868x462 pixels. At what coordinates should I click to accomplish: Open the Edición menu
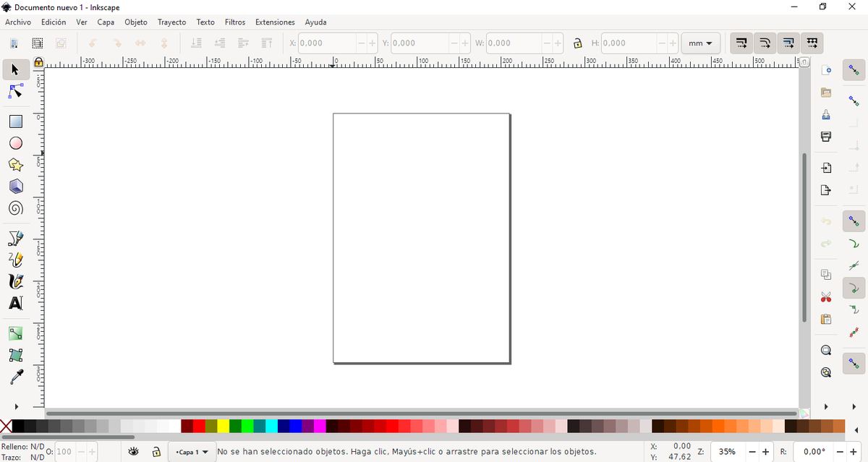54,22
